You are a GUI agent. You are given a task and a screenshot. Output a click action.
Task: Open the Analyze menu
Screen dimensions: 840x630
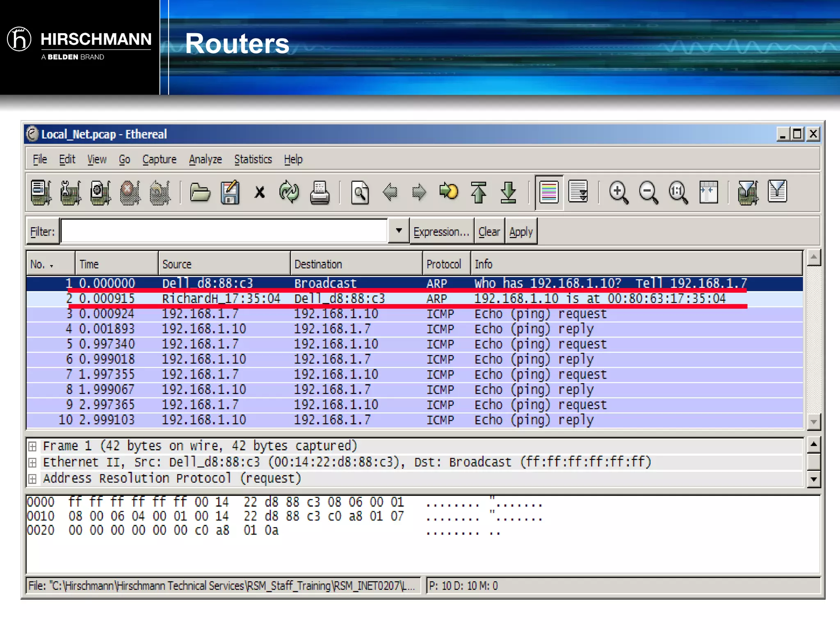coord(205,159)
